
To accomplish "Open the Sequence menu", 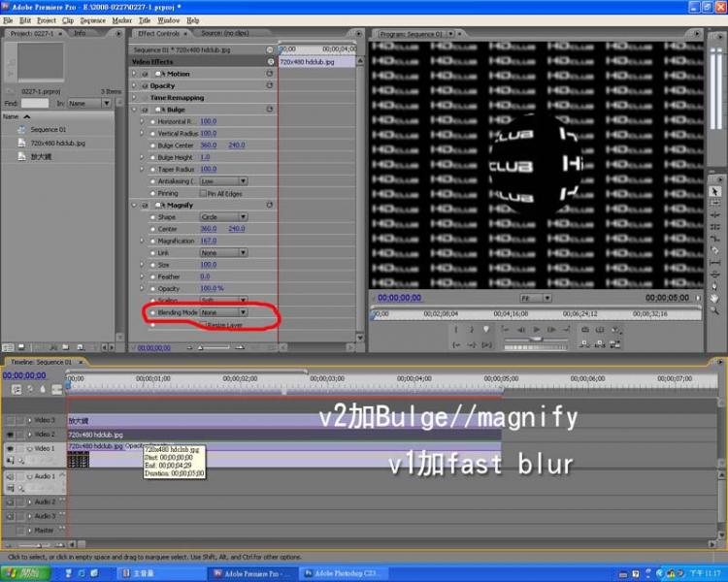I will coord(93,19).
